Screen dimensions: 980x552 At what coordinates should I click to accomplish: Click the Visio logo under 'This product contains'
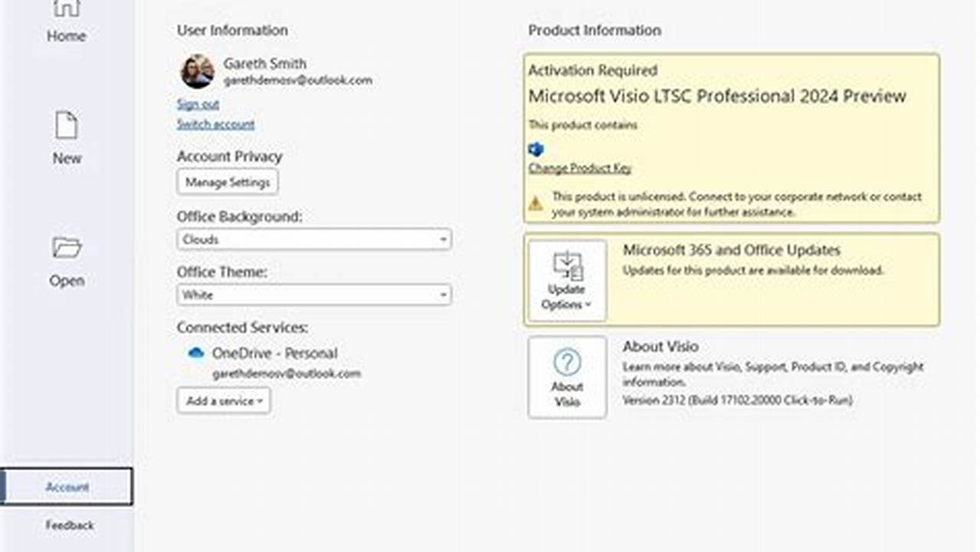click(x=536, y=147)
